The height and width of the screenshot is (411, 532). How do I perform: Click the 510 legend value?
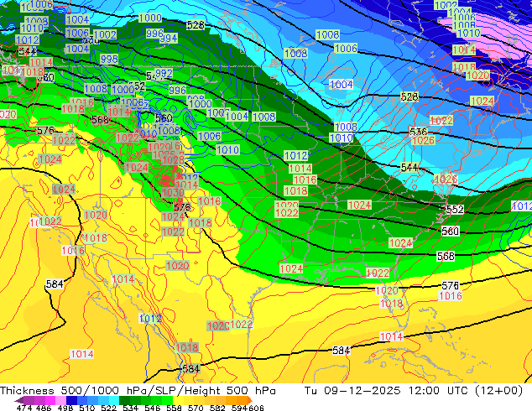click(87, 408)
